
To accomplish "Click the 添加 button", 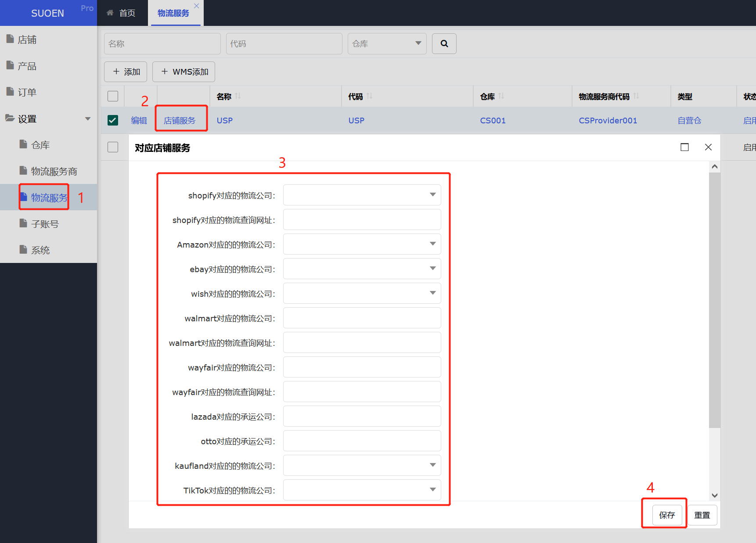I will click(126, 72).
